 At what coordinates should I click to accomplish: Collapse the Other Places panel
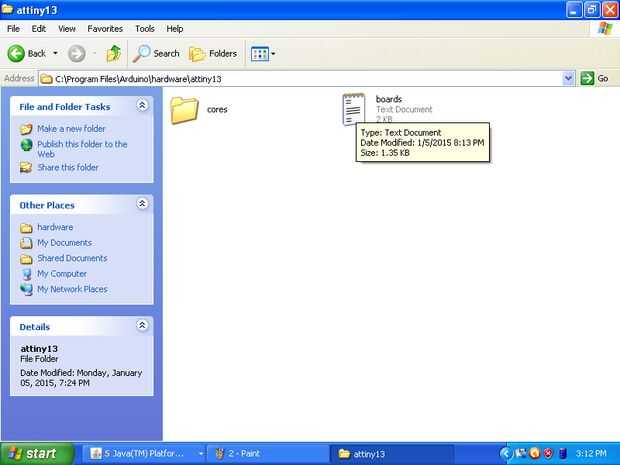(x=142, y=204)
